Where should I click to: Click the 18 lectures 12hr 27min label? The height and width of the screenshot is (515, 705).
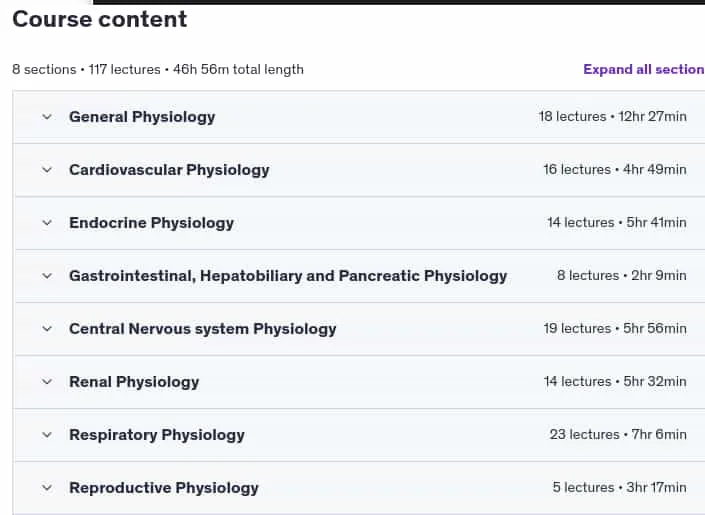pyautogui.click(x=612, y=116)
